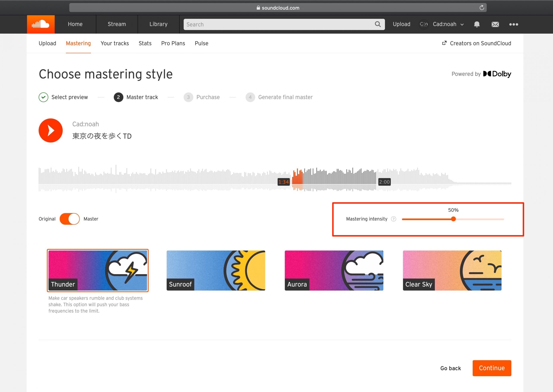
Task: Expand the Cad:noah account dropdown
Action: coord(462,24)
